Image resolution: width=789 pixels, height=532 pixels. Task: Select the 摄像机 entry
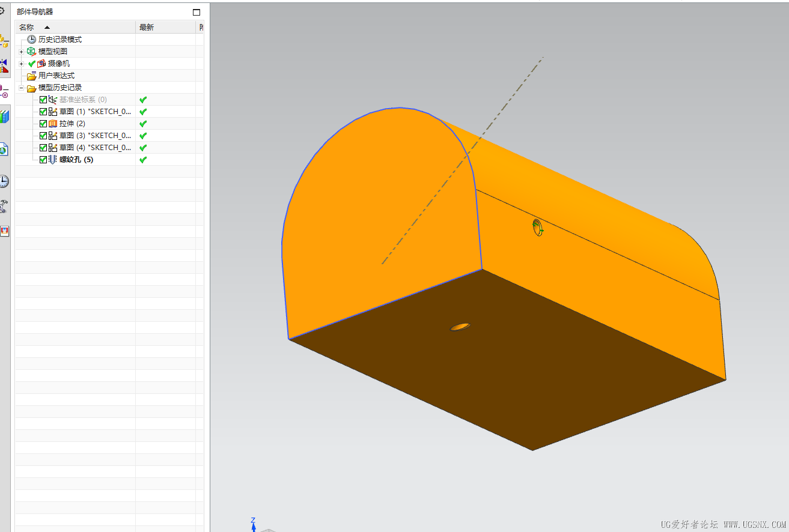[59, 64]
